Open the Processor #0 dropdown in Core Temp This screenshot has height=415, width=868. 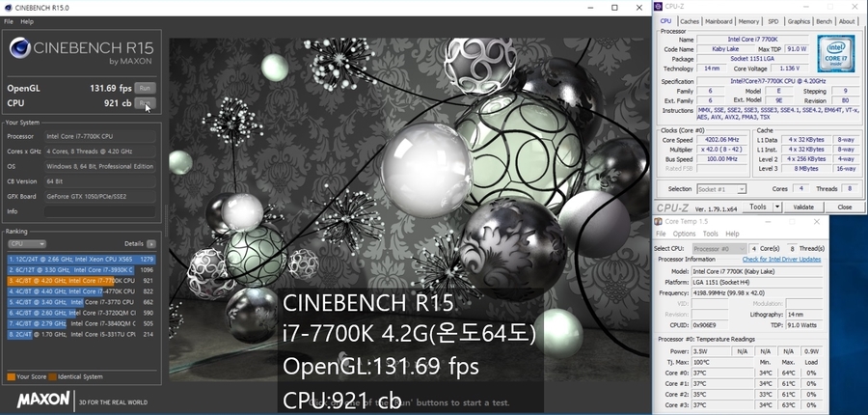[x=719, y=249]
